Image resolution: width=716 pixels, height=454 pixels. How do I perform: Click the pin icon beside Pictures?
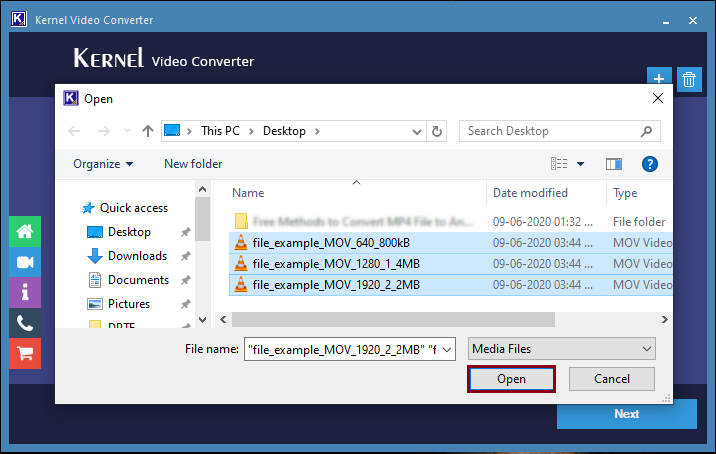(185, 304)
